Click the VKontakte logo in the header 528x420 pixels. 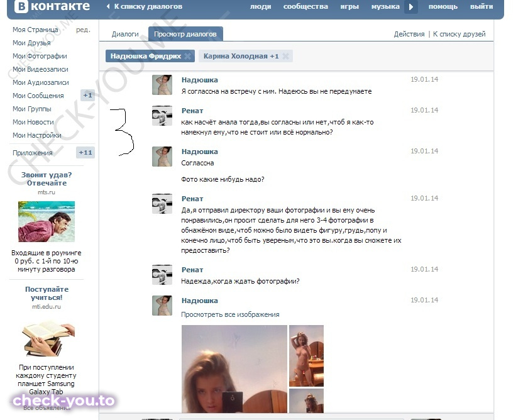[53, 6]
